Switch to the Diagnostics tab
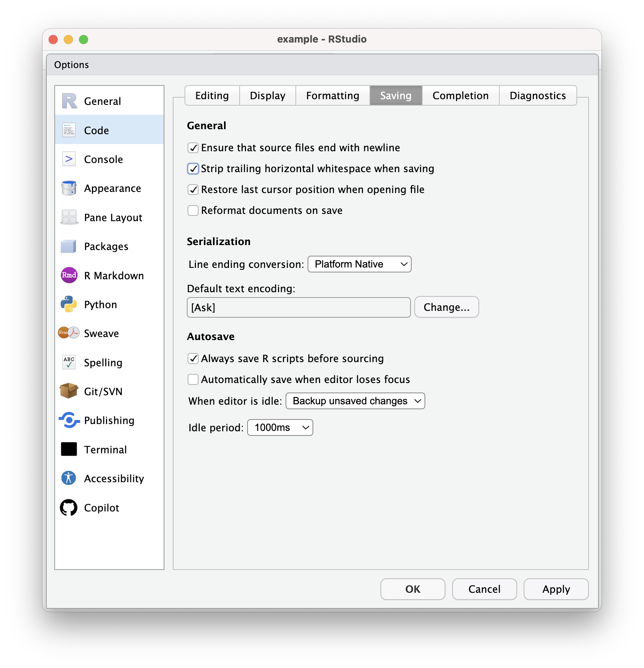The width and height of the screenshot is (644, 668). (x=537, y=96)
